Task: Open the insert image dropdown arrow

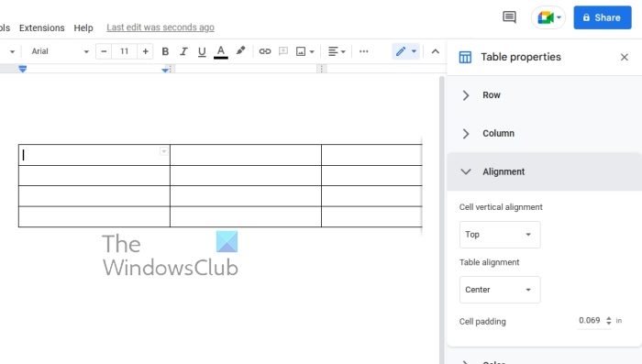Action: point(312,52)
